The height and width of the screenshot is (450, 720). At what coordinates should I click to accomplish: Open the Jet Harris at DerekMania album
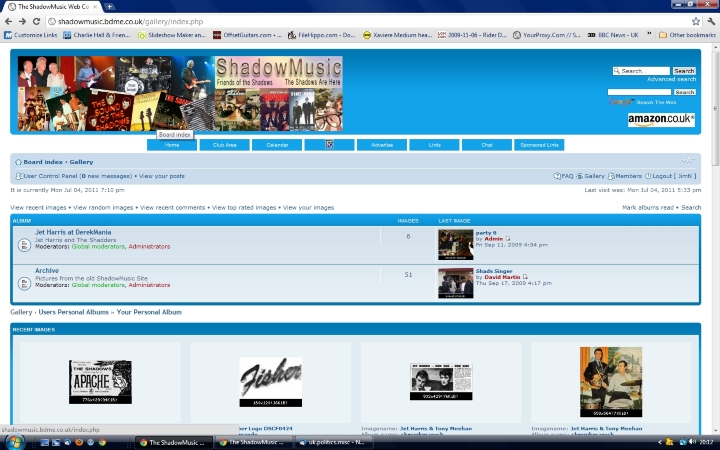pyautogui.click(x=73, y=232)
